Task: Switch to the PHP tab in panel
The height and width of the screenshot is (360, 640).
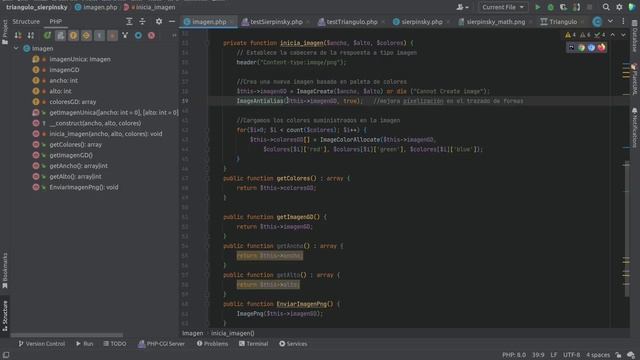Action: point(56,21)
